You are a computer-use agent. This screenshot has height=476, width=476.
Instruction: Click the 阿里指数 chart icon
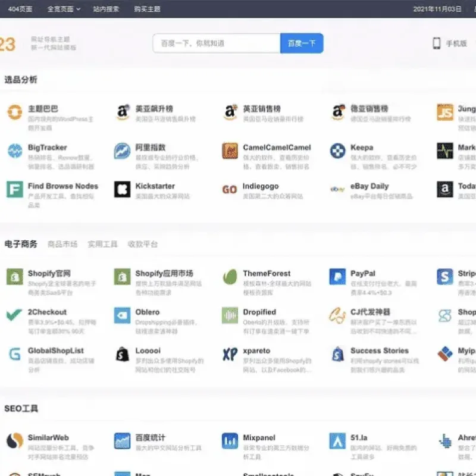pyautogui.click(x=123, y=151)
